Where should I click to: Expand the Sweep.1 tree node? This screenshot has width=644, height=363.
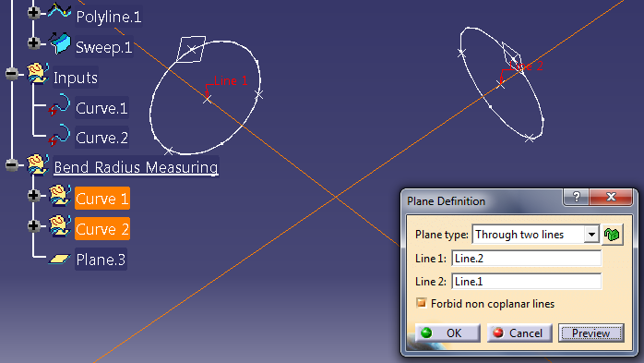34,43
